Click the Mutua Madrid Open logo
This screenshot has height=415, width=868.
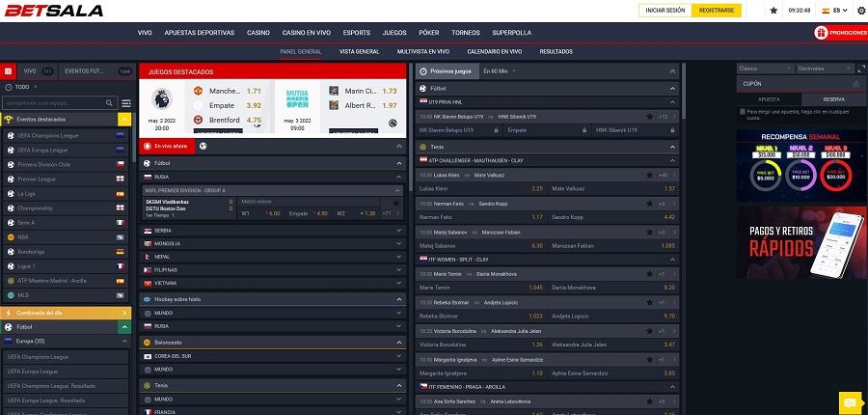pyautogui.click(x=297, y=98)
